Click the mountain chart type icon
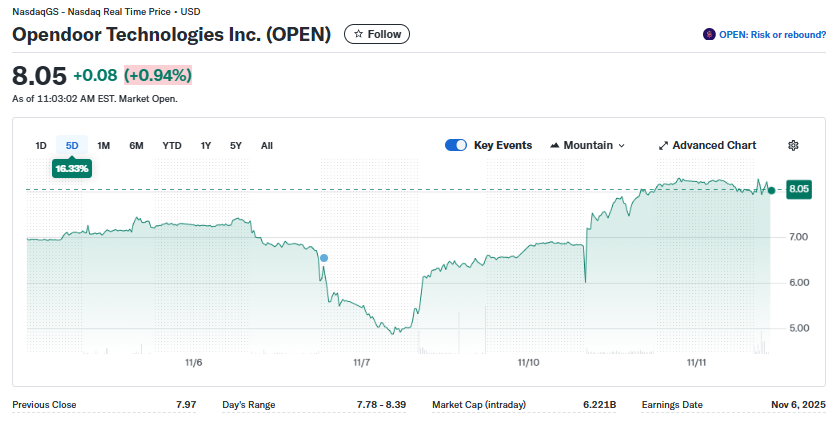 point(555,145)
